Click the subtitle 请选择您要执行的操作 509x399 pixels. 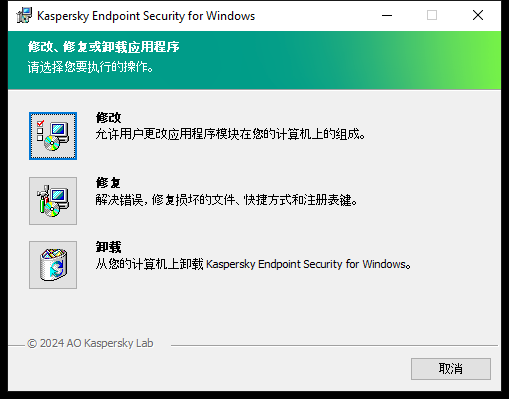(x=91, y=67)
